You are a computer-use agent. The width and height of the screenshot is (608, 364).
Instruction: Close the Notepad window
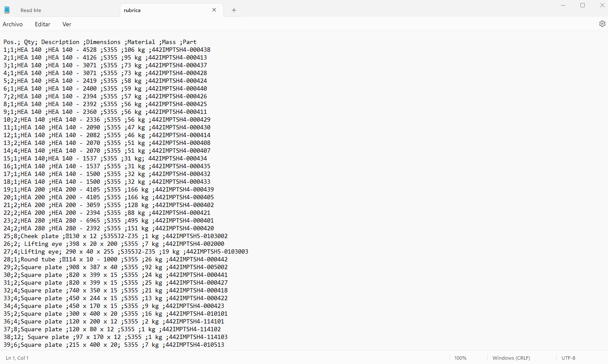click(602, 5)
